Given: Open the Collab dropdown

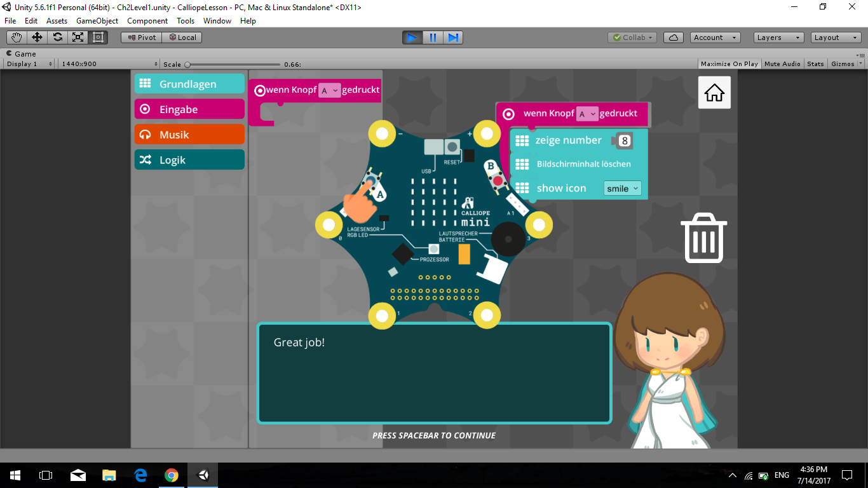Looking at the screenshot, I should pyautogui.click(x=632, y=37).
